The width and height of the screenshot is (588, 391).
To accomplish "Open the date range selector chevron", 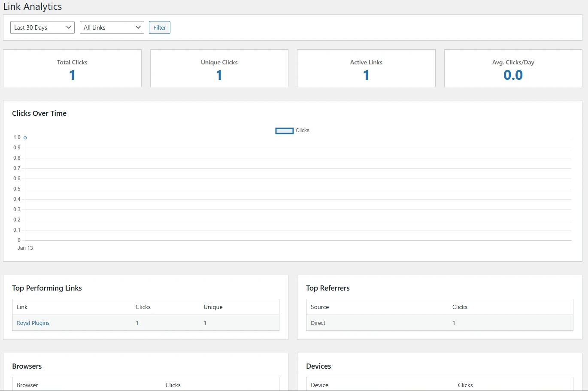I will 69,27.
